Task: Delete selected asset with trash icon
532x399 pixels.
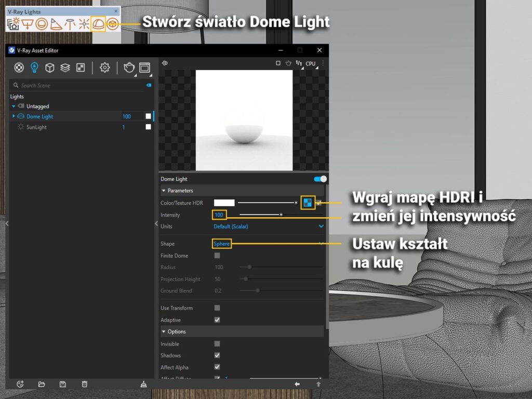Action: click(84, 384)
